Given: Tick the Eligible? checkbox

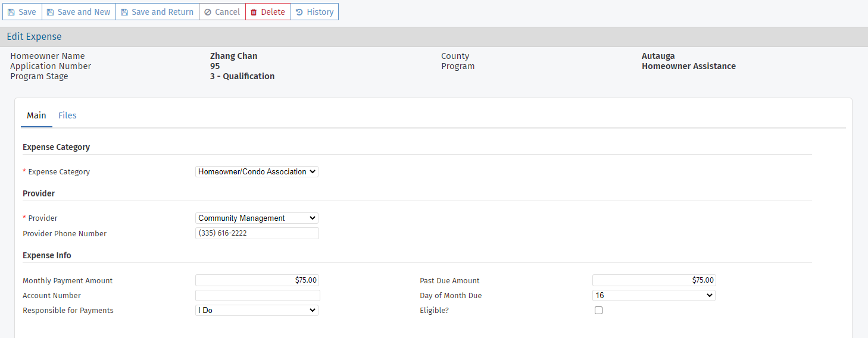Looking at the screenshot, I should (x=598, y=311).
